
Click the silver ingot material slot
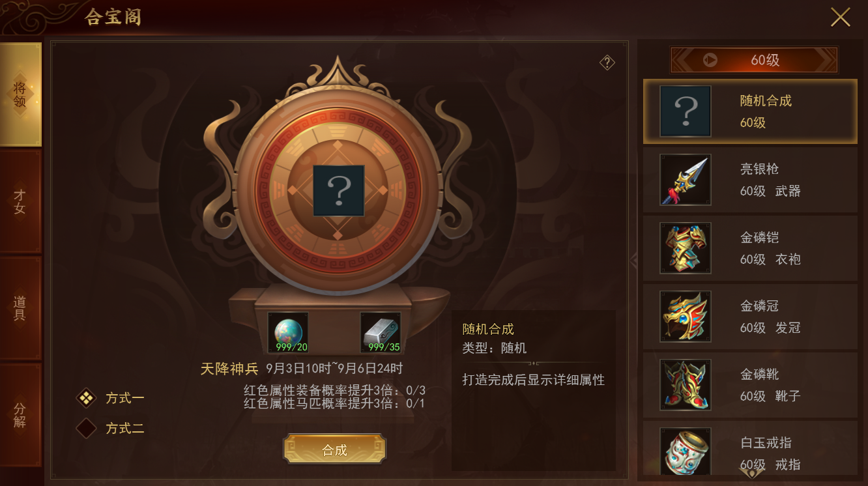click(381, 332)
